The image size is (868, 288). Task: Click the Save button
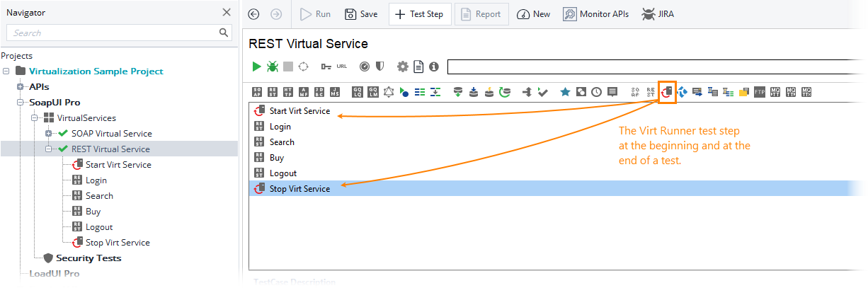pos(361,14)
